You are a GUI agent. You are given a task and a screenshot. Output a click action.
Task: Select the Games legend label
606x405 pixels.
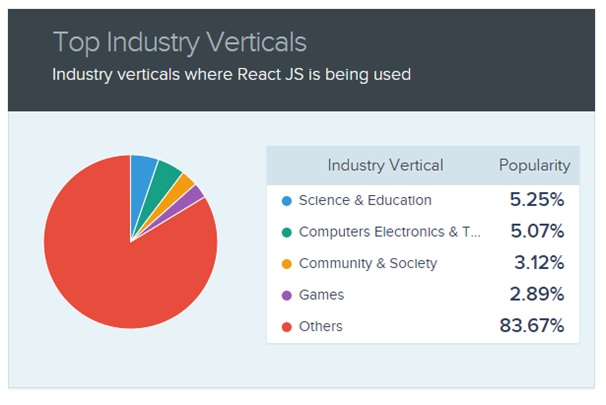coord(322,294)
